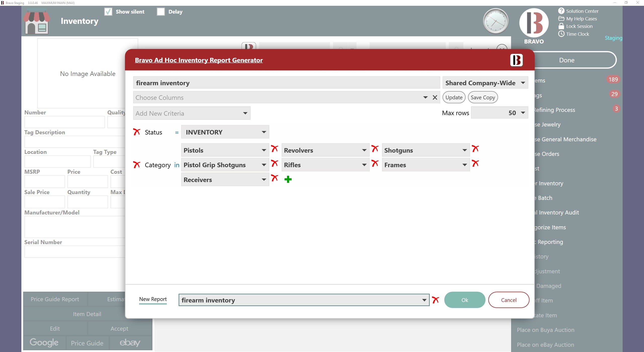Open Add New Criteria dropdown
The height and width of the screenshot is (352, 644).
(192, 113)
